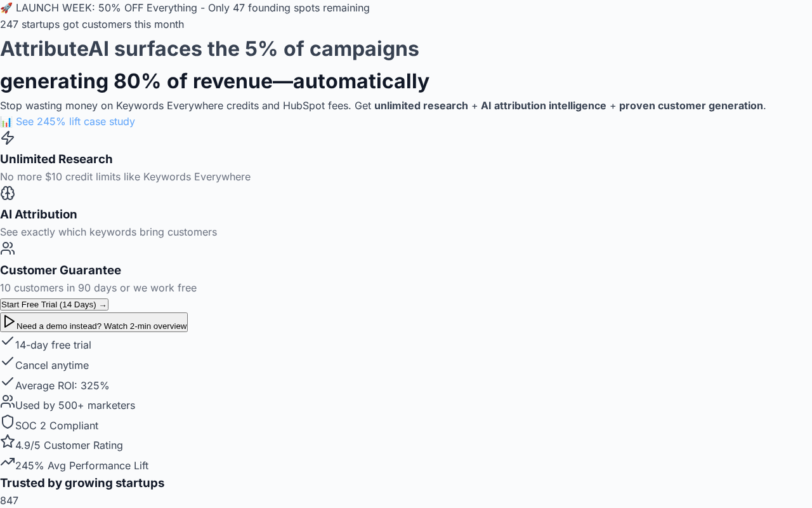Click the shield SOC 2 Compliant icon
The height and width of the screenshot is (508, 812).
click(x=8, y=422)
